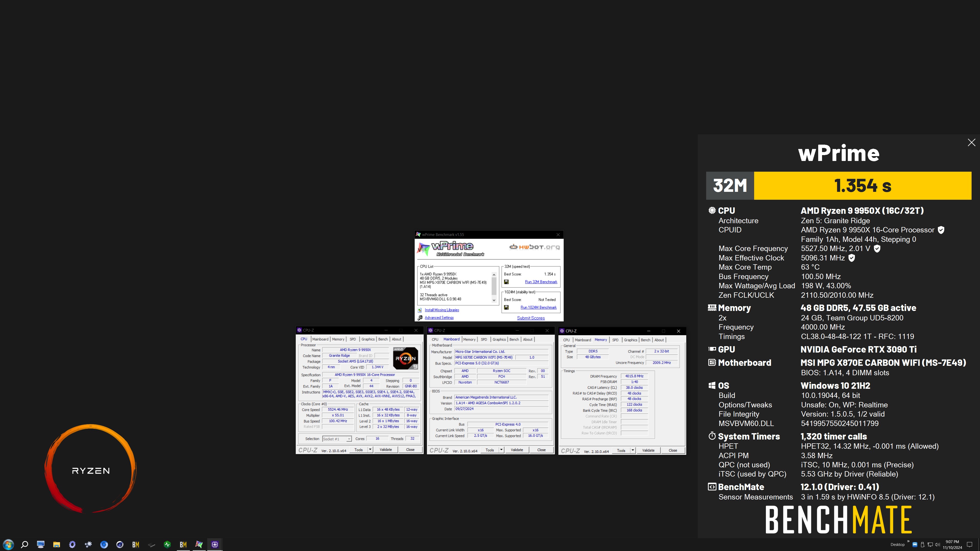This screenshot has height=551, width=980.
Task: Click Submit Scores link in wPrime
Action: 531,318
